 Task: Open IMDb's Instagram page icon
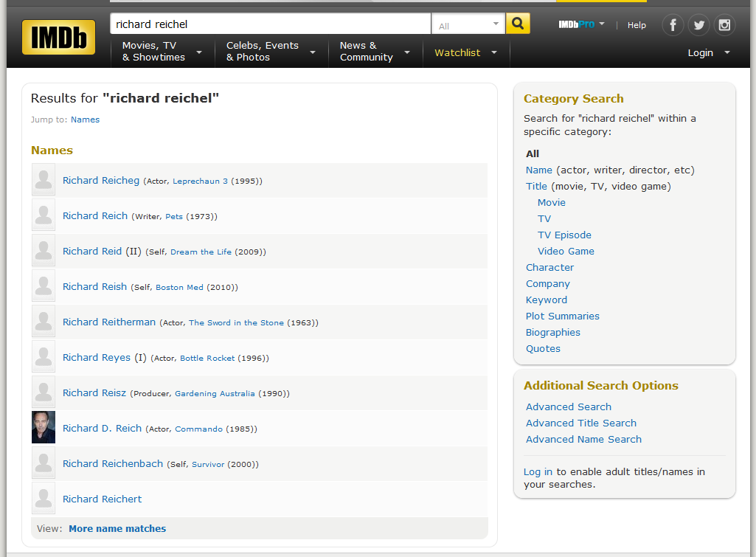point(724,24)
